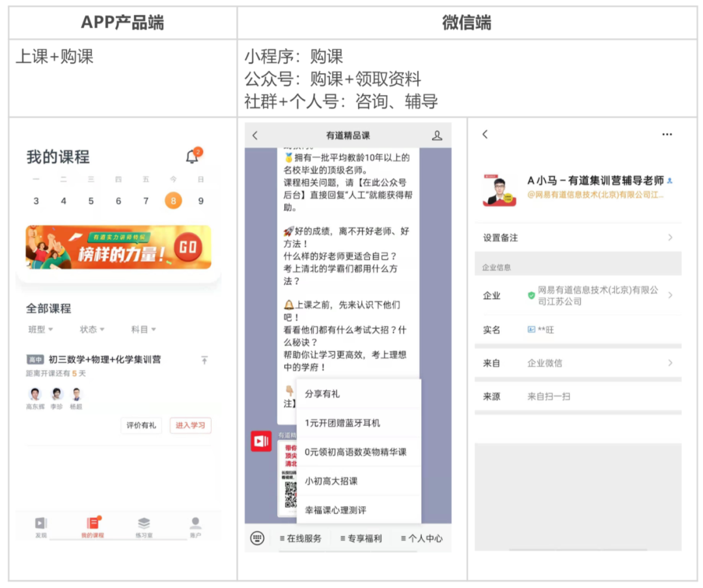Open the 在线服务 bottom menu
703x588 pixels.
coord(300,539)
